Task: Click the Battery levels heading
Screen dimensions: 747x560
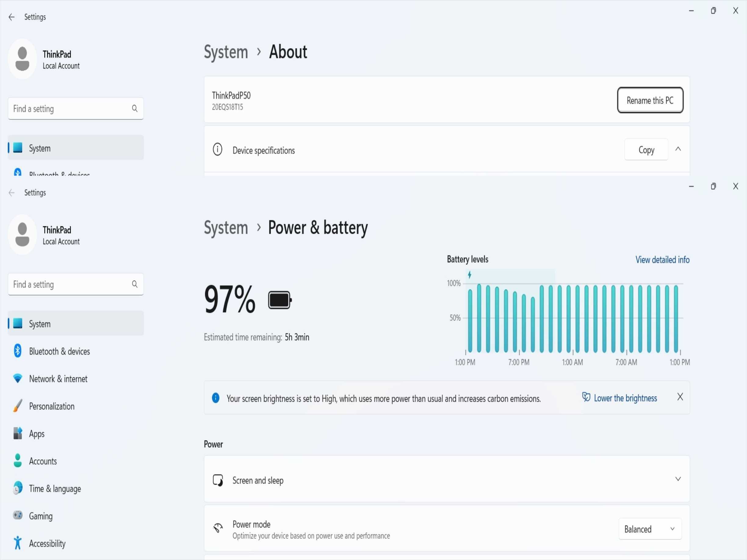Action: point(467,259)
